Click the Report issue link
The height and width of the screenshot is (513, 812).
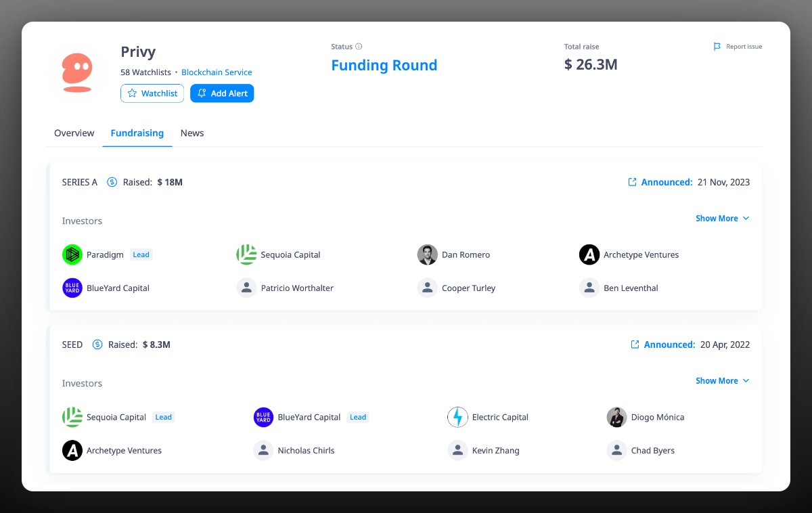click(744, 47)
